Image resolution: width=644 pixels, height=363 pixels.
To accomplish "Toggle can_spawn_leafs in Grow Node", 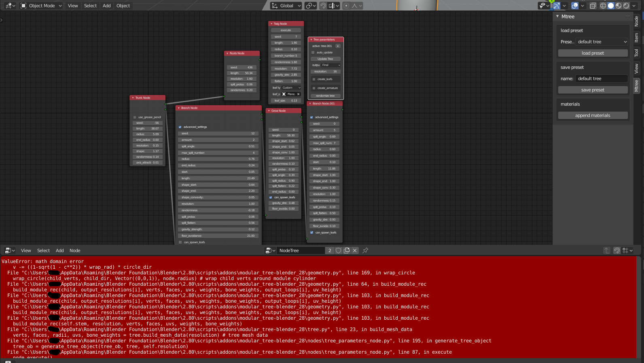I will click(271, 197).
